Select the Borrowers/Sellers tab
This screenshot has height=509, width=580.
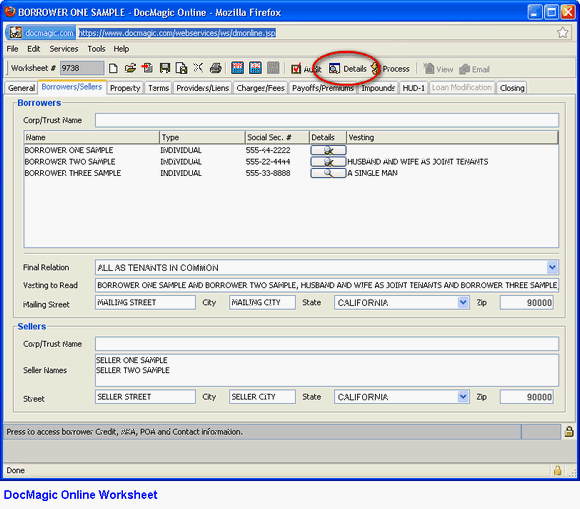[x=72, y=87]
